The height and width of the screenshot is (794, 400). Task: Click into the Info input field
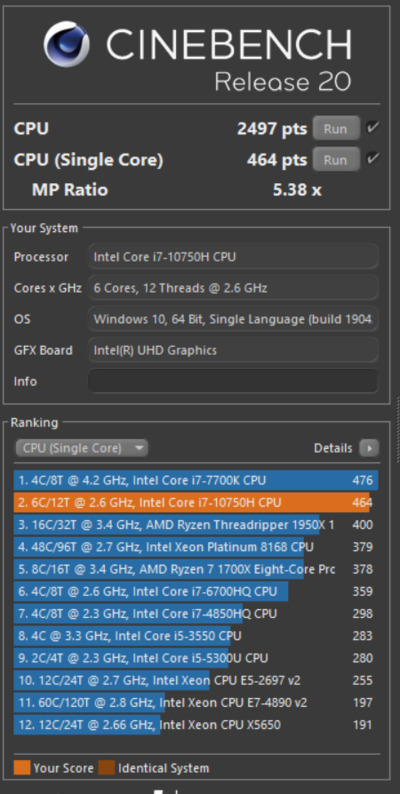coord(233,381)
